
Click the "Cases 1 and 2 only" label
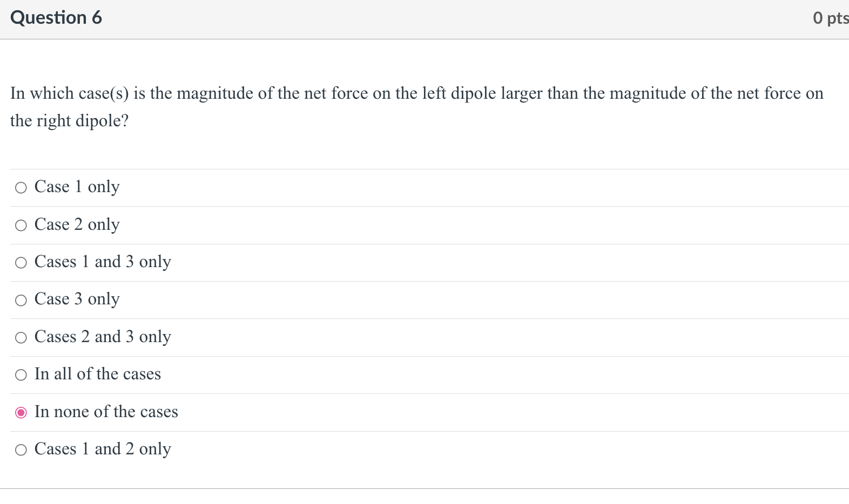pyautogui.click(x=103, y=449)
